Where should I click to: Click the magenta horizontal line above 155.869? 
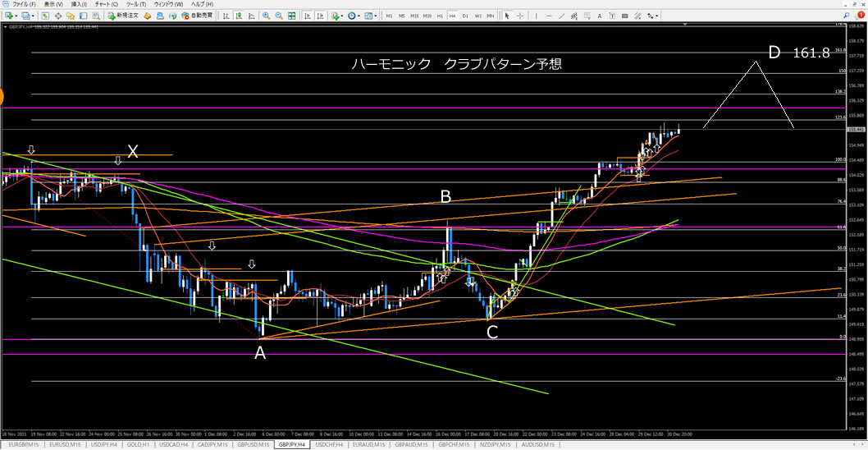click(x=410, y=108)
